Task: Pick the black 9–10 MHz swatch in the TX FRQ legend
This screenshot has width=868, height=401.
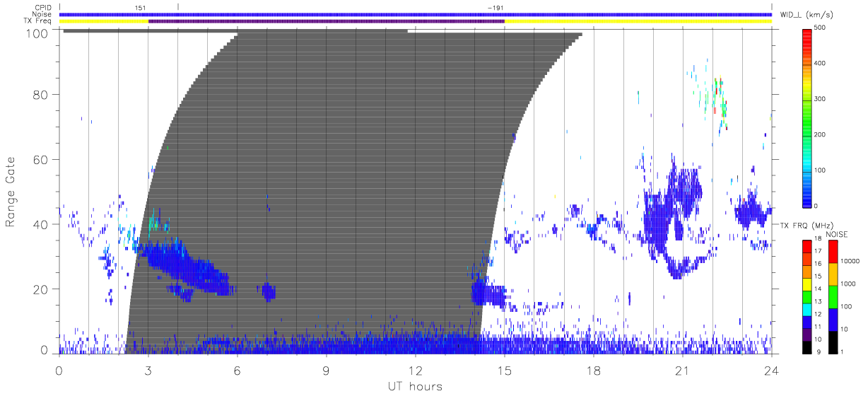Action: (807, 347)
